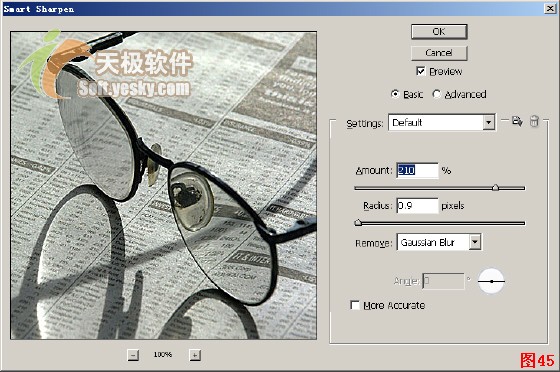Click the Radius value field
Image resolution: width=560 pixels, height=372 pixels.
click(417, 205)
